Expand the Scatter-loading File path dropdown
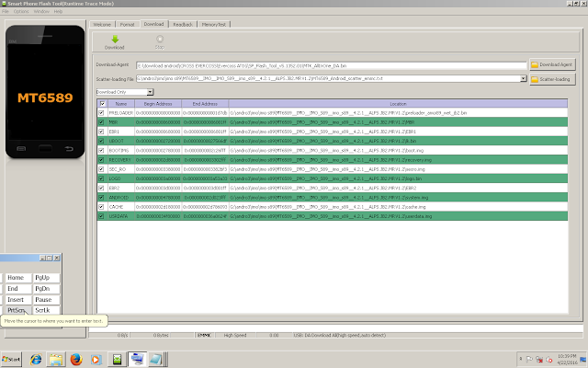Viewport: 588px width, 368px height. [x=523, y=78]
